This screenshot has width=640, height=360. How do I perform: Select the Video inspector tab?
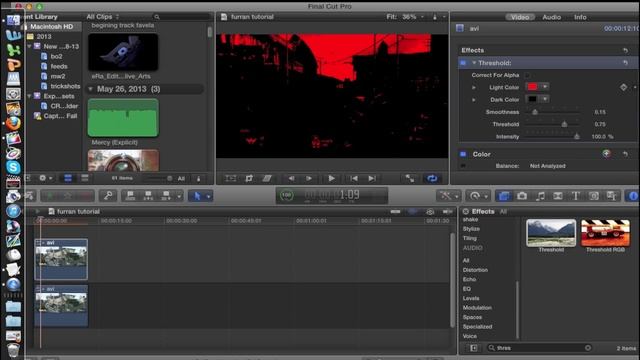coord(520,17)
